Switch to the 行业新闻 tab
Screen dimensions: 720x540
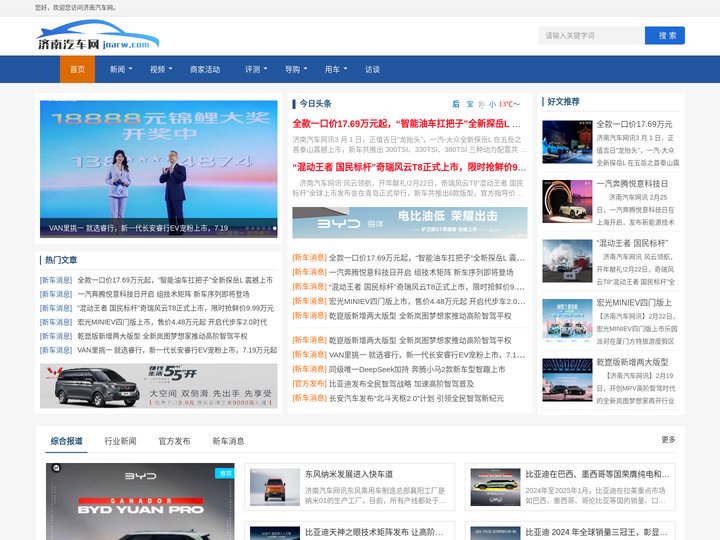[x=120, y=441]
